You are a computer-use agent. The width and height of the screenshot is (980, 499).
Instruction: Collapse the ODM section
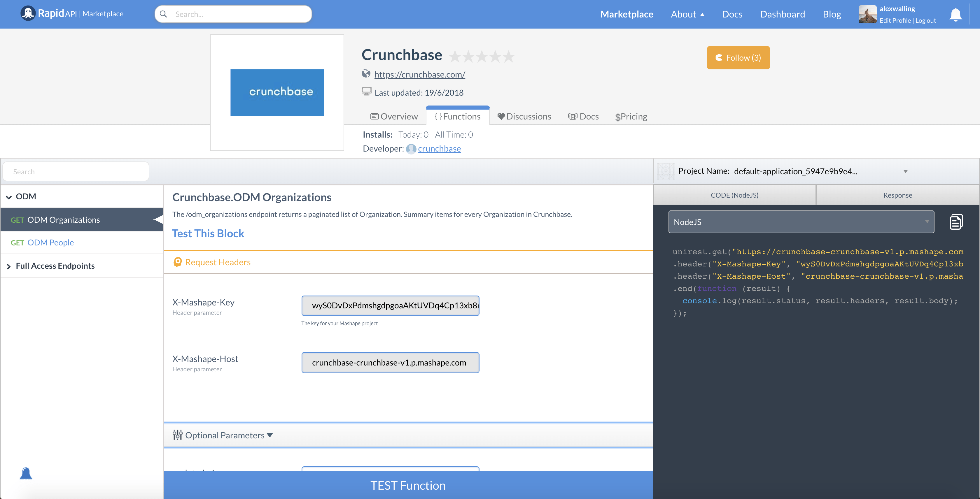point(82,196)
